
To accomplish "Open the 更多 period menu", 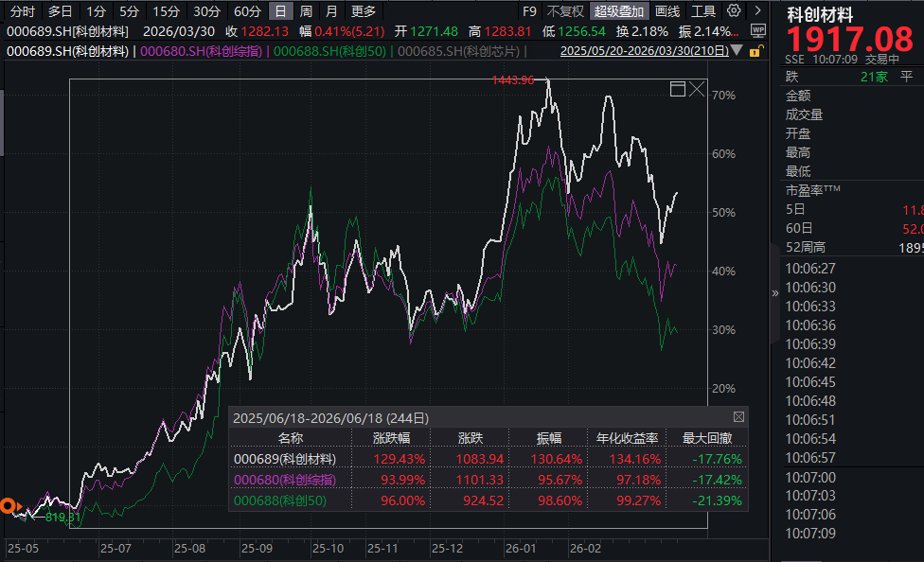I will [363, 11].
